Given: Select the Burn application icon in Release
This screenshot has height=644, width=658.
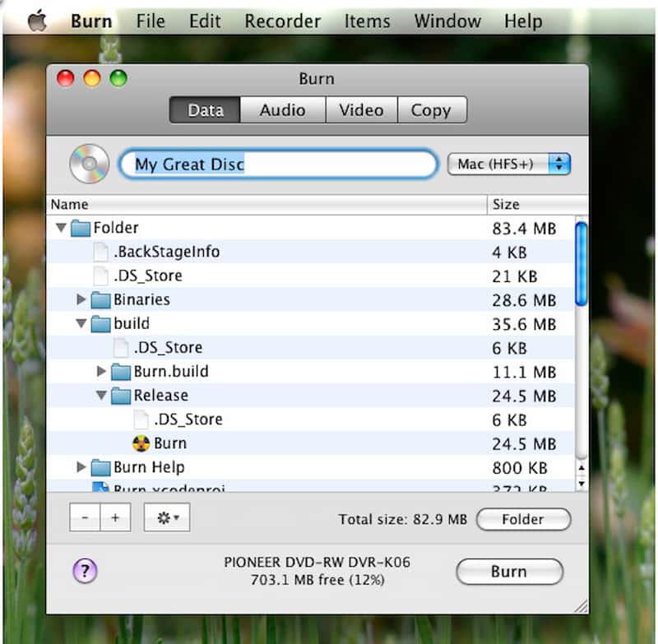Looking at the screenshot, I should [x=141, y=443].
